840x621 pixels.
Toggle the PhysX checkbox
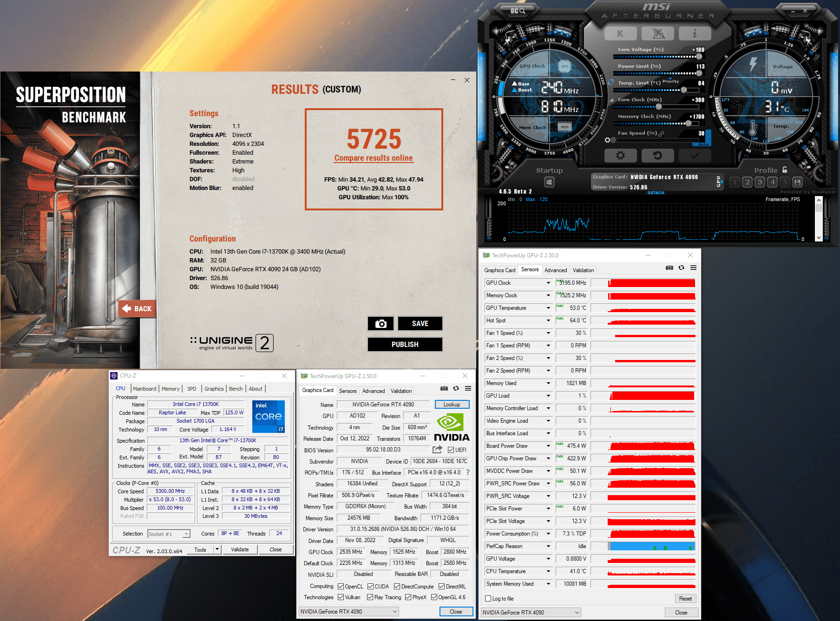(408, 597)
